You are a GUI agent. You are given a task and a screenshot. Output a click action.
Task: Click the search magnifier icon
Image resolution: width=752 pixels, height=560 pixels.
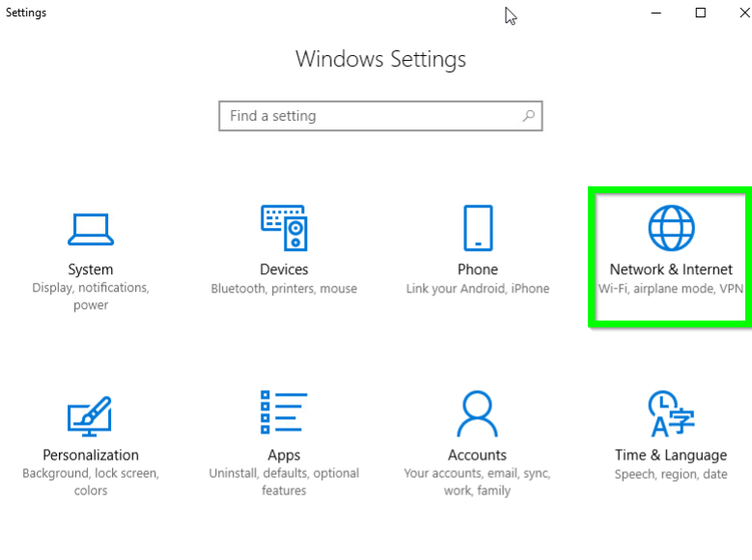pos(528,116)
